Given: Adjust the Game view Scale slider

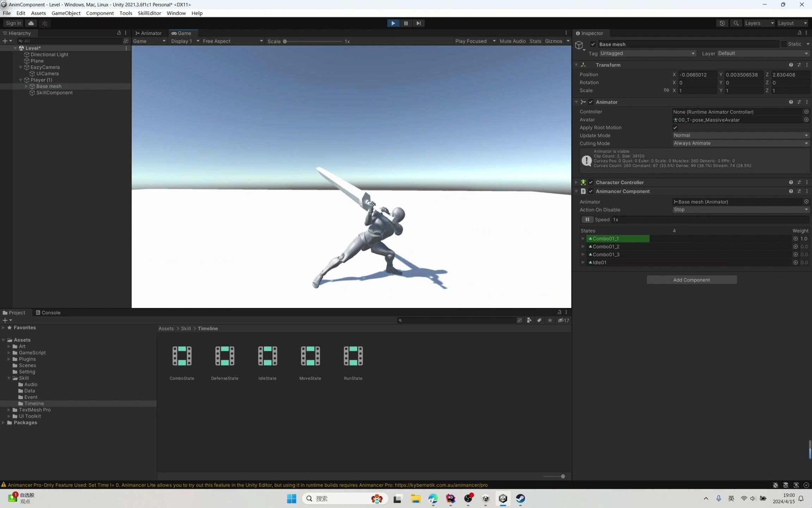Looking at the screenshot, I should [x=285, y=41].
